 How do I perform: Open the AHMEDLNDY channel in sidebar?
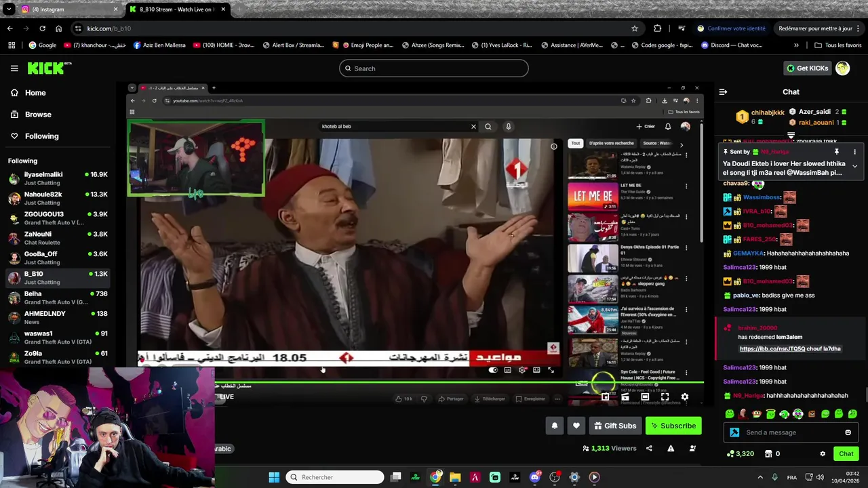point(58,317)
